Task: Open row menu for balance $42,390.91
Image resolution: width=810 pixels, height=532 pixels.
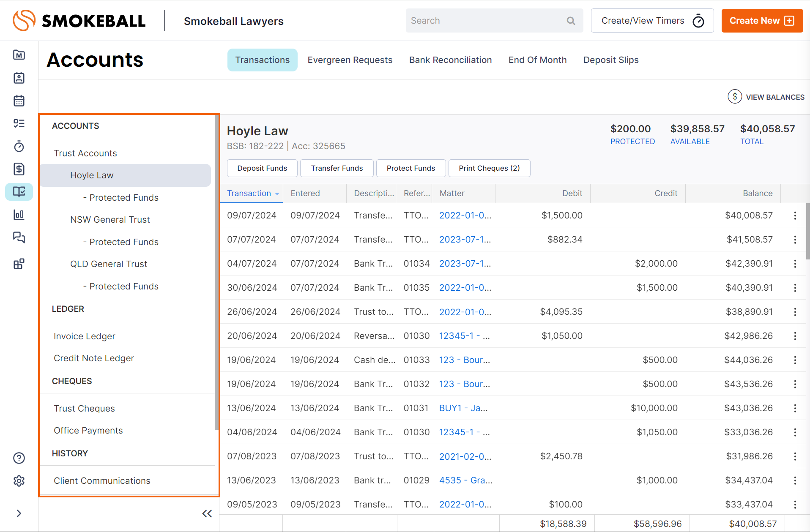Action: pos(795,264)
